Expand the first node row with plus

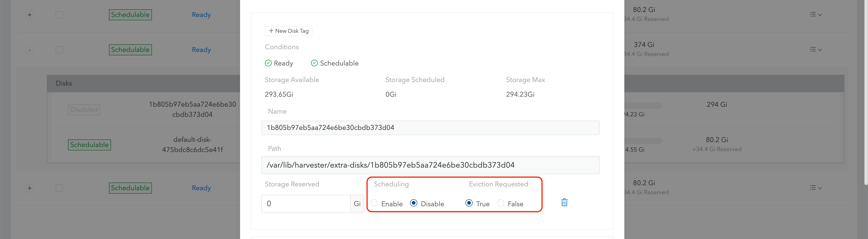pyautogui.click(x=30, y=15)
